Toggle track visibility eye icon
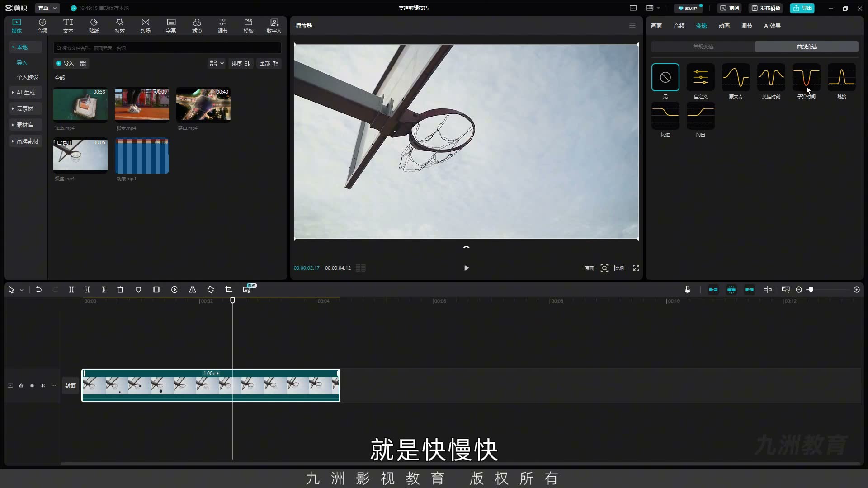Viewport: 868px width, 488px height. (32, 385)
